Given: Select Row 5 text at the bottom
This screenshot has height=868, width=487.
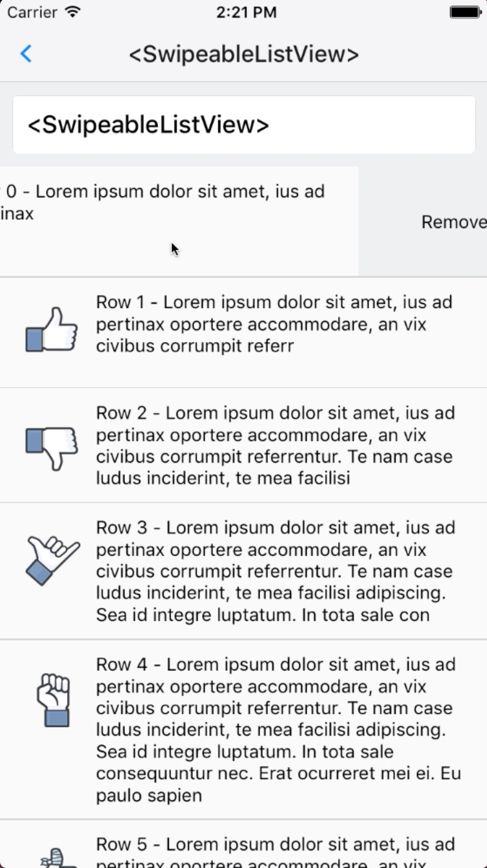Looking at the screenshot, I should point(275,854).
